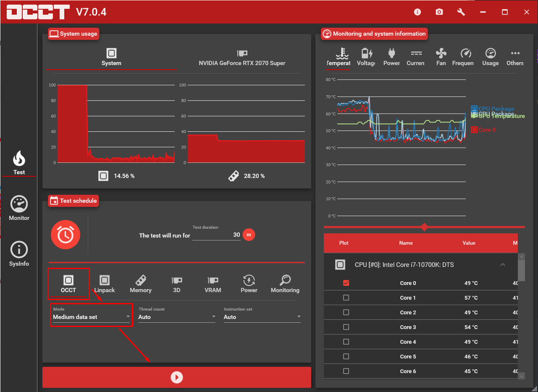Take a screenshot with camera icon
The width and height of the screenshot is (538, 392).
point(439,12)
